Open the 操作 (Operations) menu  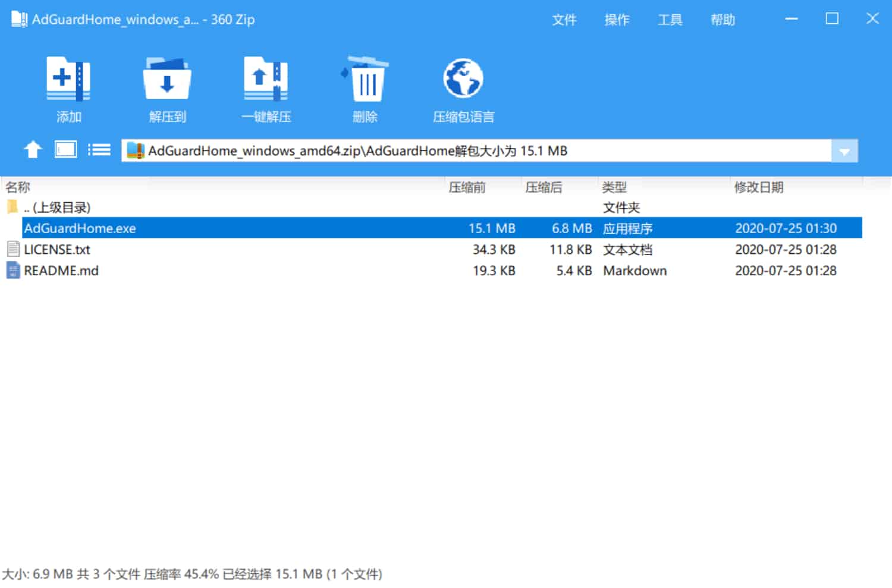(617, 20)
